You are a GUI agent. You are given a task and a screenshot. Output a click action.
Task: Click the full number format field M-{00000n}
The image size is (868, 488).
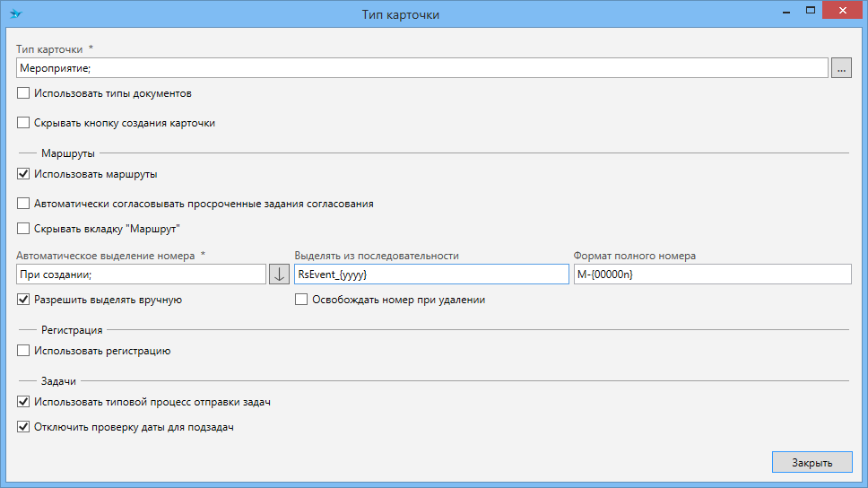[x=712, y=274]
